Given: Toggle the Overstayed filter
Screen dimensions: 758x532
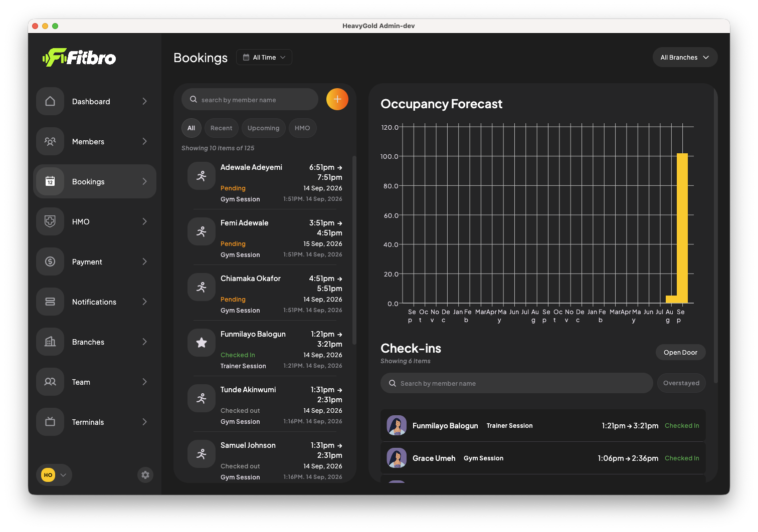Looking at the screenshot, I should tap(681, 383).
